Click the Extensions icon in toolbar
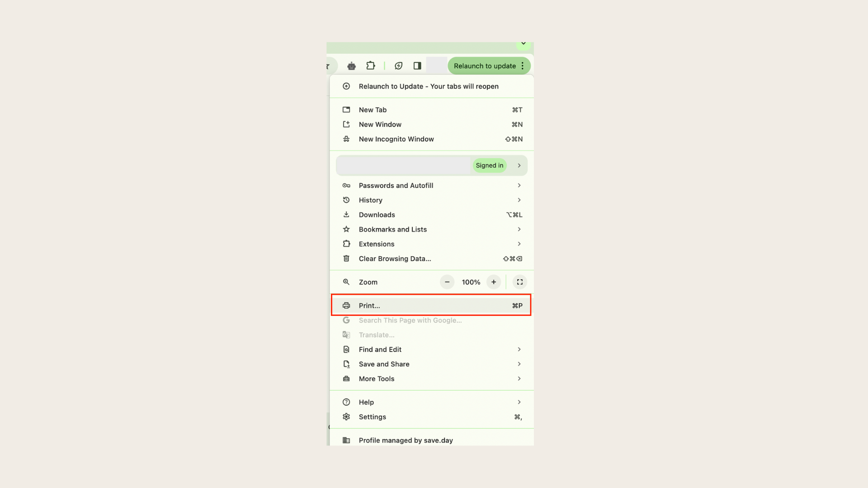The image size is (868, 488). [x=371, y=66]
